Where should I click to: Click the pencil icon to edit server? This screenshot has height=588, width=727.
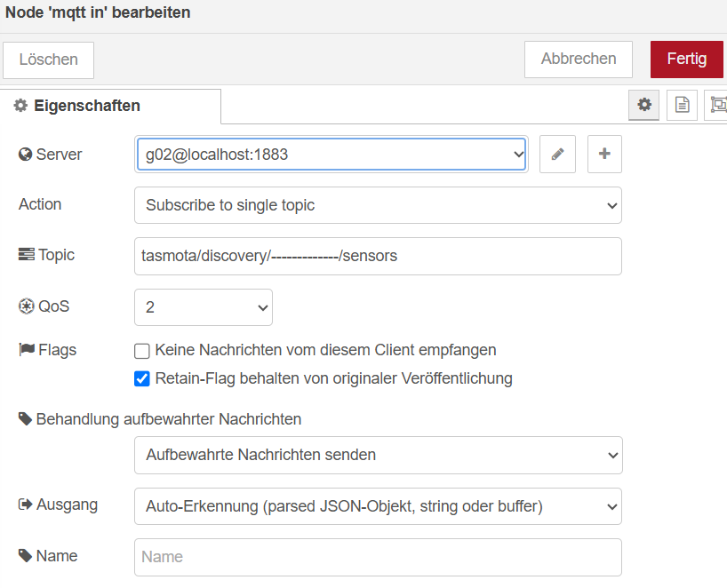point(557,155)
